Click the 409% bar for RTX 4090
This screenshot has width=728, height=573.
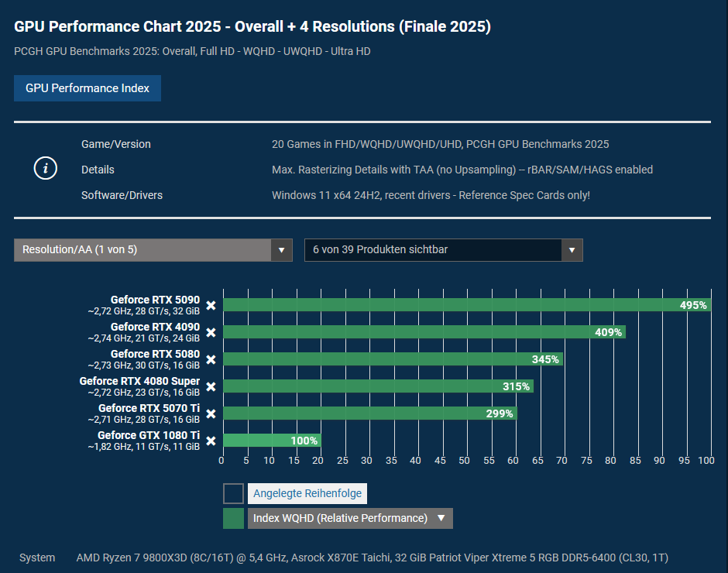[424, 332]
